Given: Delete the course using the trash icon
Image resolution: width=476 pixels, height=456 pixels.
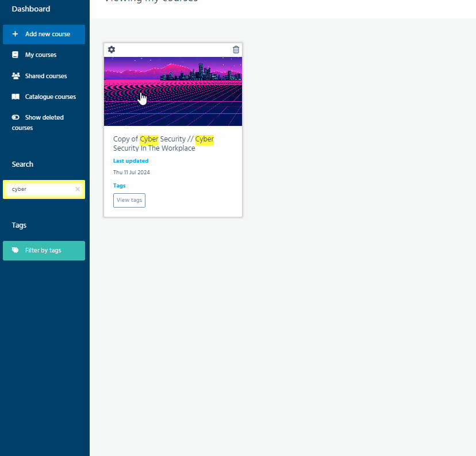Looking at the screenshot, I should coord(236,49).
